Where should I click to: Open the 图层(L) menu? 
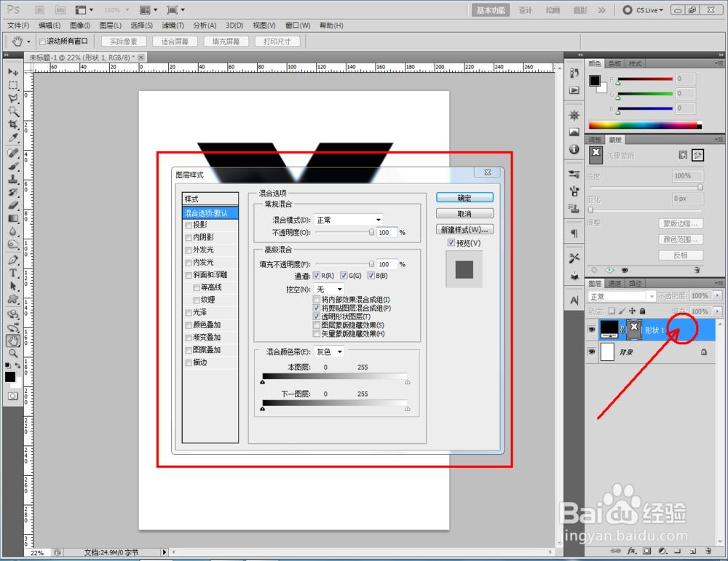click(x=111, y=25)
